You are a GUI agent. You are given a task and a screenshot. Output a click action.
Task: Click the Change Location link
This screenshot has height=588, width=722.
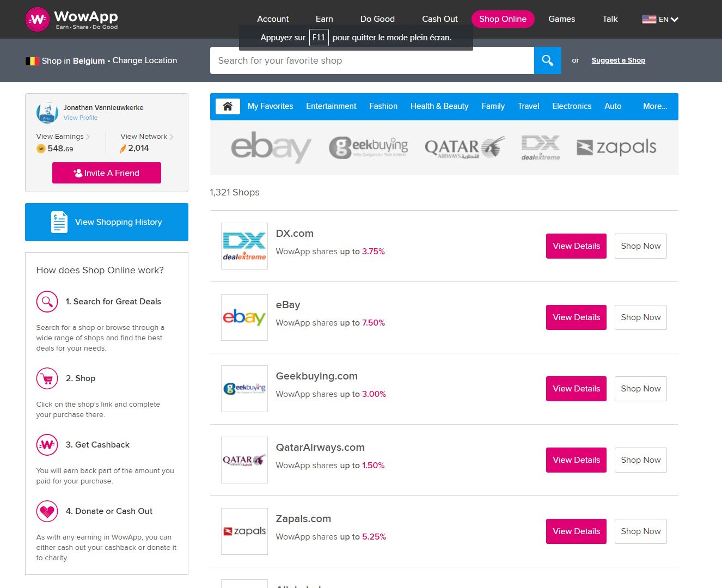145,60
